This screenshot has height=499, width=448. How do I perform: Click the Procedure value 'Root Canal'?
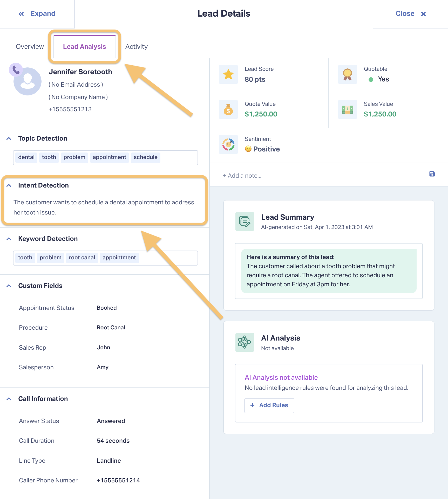pos(111,328)
